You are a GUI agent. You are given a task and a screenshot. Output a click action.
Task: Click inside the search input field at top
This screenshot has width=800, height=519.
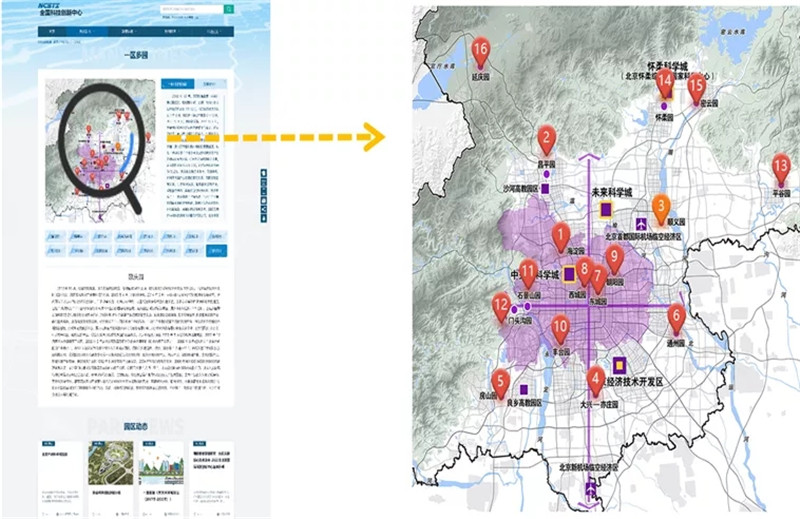click(192, 9)
